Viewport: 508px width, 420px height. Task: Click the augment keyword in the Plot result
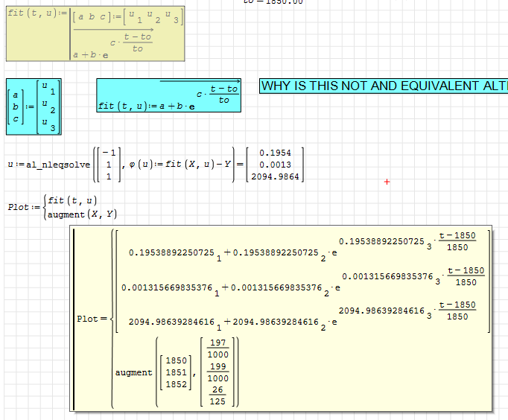(x=134, y=372)
